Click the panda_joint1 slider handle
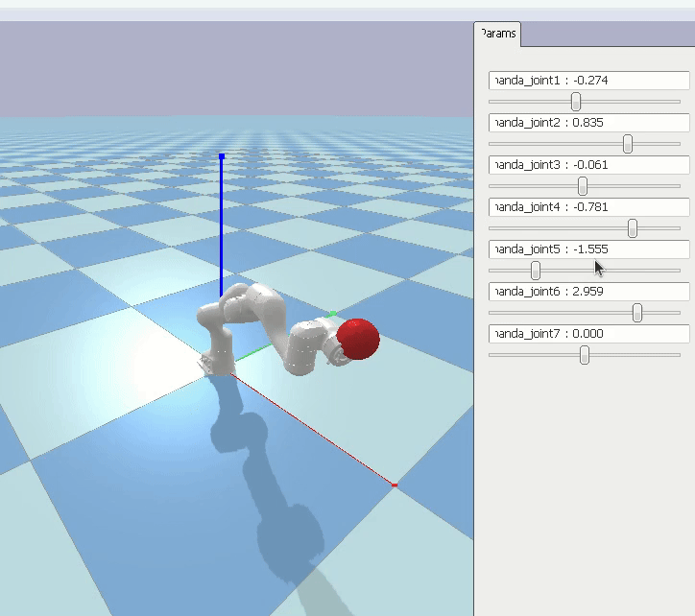 point(576,102)
